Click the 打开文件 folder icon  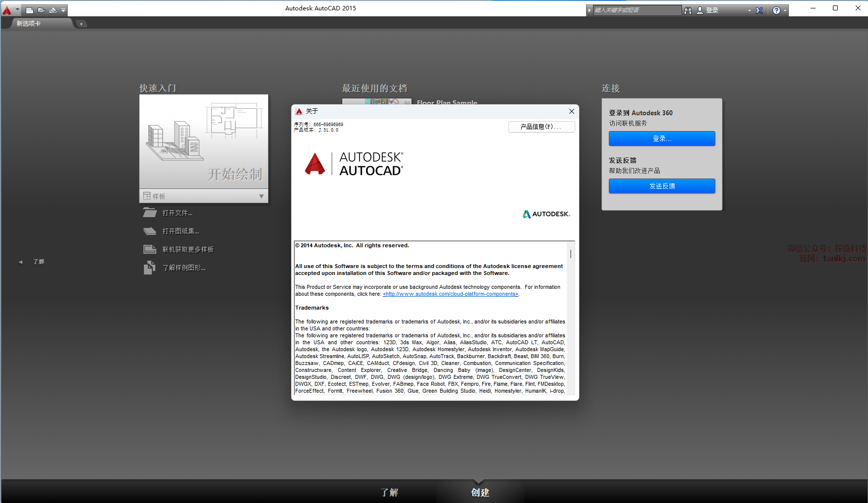click(x=149, y=213)
